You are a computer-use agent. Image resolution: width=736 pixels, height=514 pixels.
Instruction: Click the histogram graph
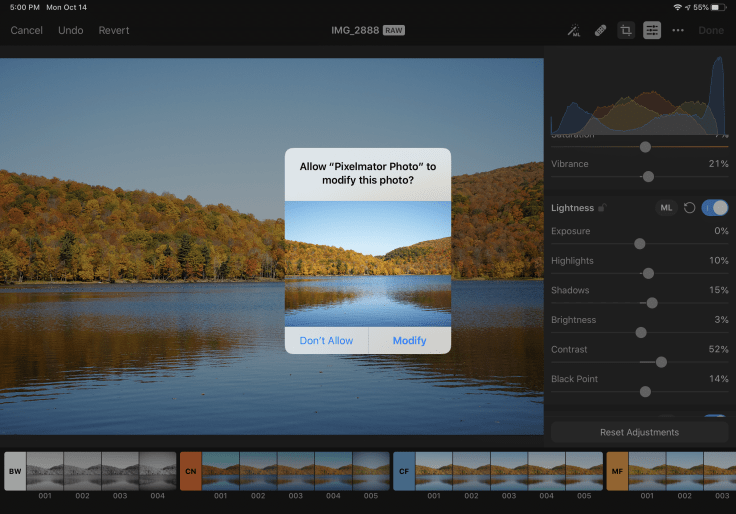pos(639,96)
